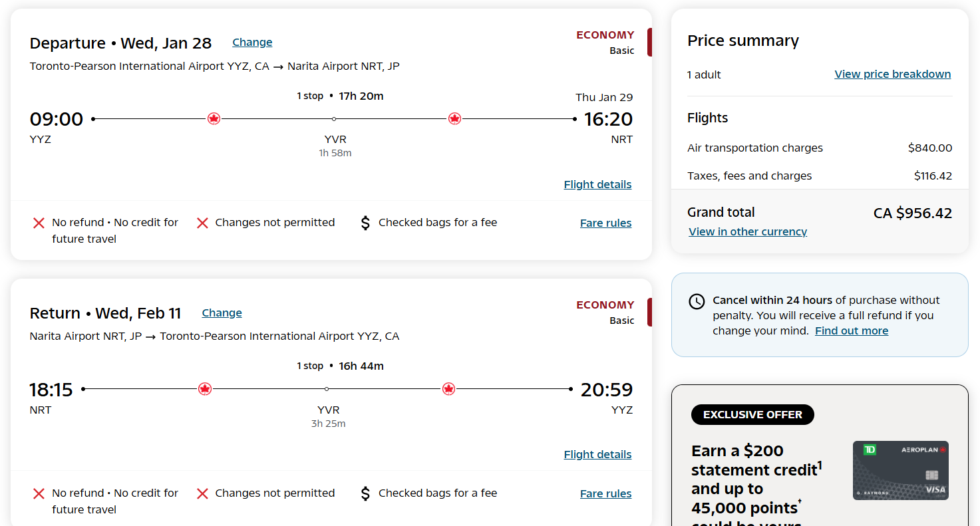The height and width of the screenshot is (526, 980).
Task: Open View in other currency
Action: [748, 232]
